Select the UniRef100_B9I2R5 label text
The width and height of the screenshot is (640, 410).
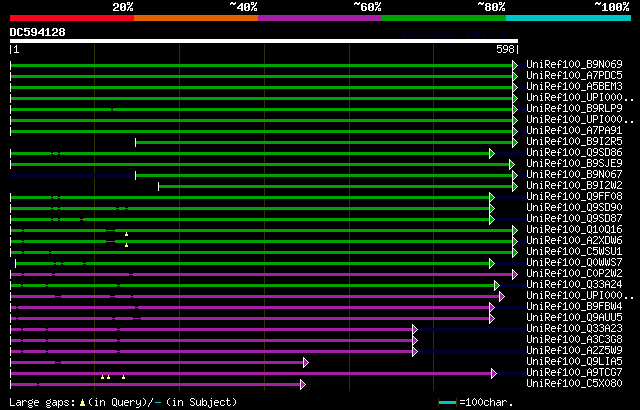click(574, 142)
